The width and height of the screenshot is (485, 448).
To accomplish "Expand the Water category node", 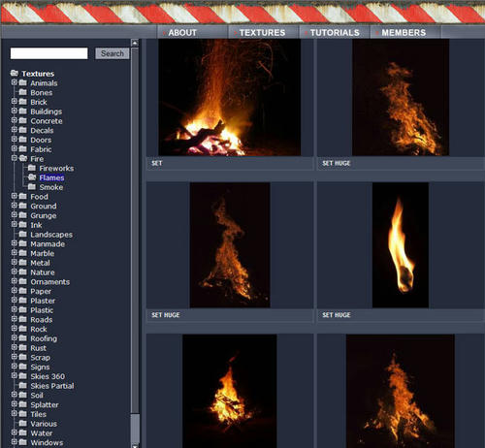I will (14, 432).
